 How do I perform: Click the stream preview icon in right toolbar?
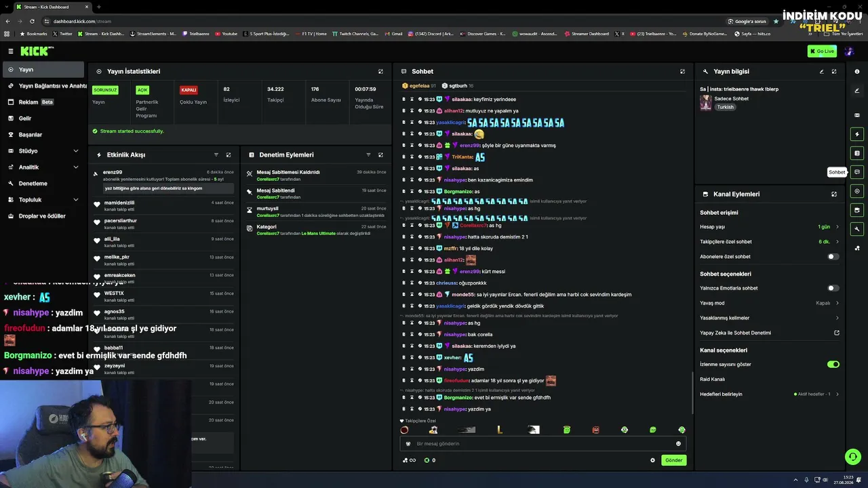[x=857, y=115]
